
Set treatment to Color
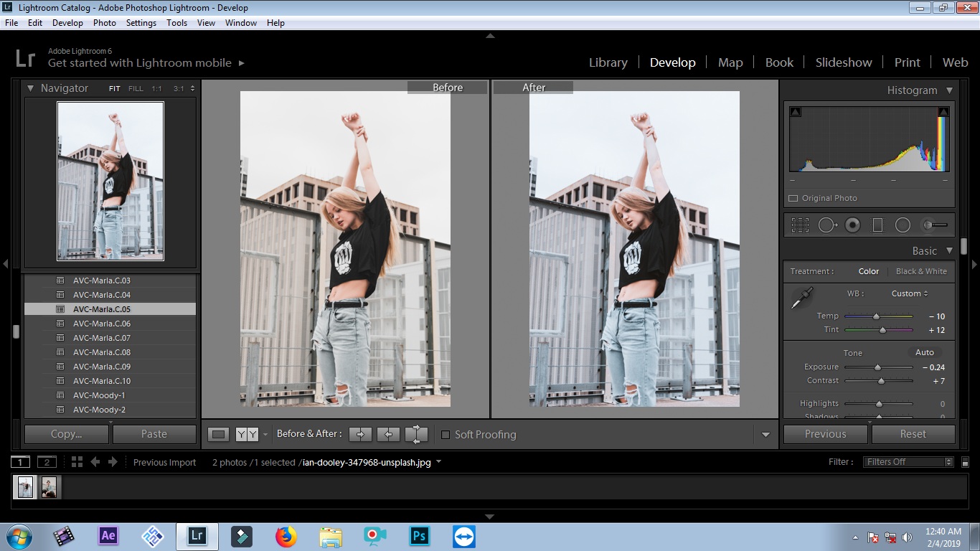click(868, 271)
